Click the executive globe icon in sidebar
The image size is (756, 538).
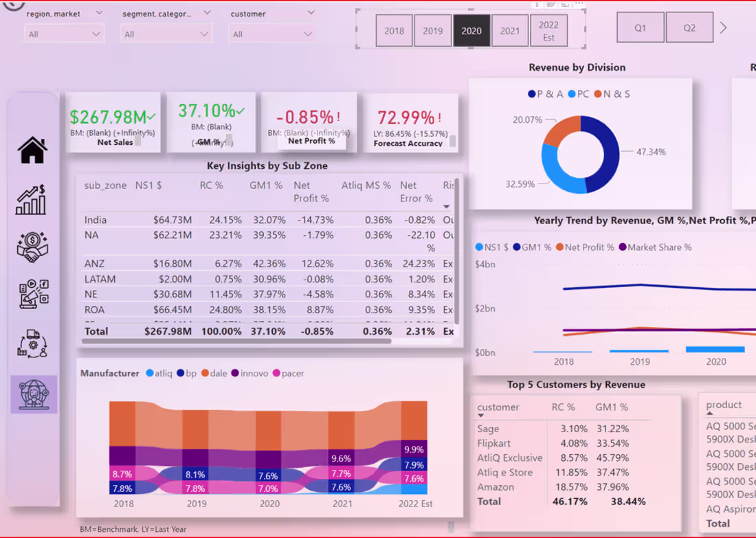pos(33,394)
